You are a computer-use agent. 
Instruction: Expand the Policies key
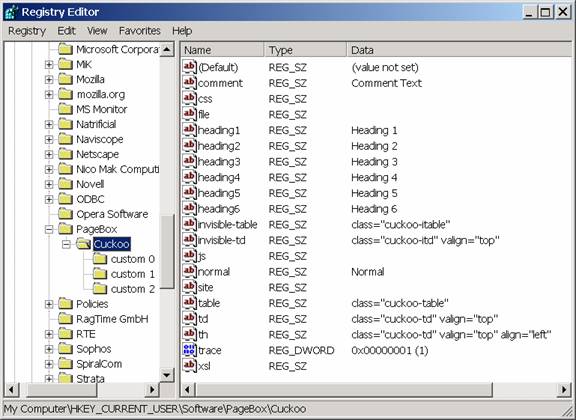coord(49,304)
